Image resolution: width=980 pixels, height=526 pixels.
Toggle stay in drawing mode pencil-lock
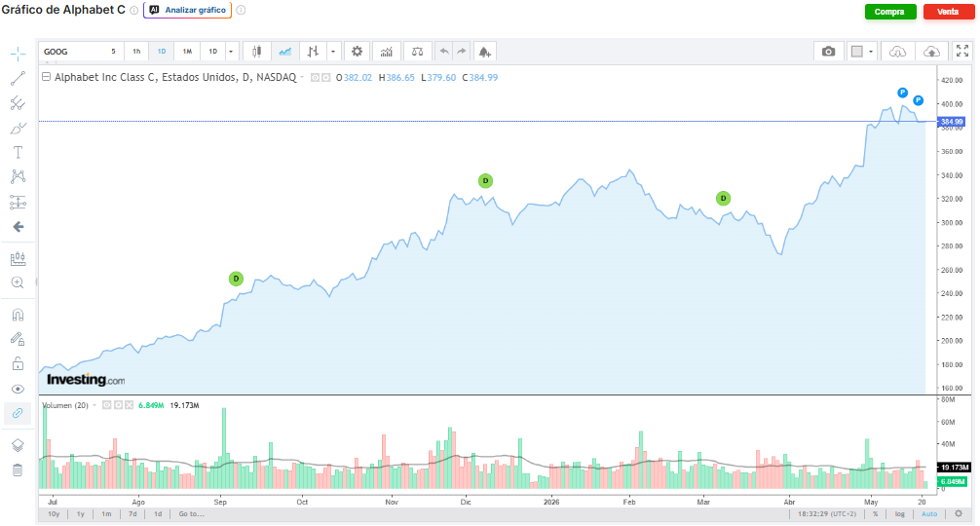coord(19,339)
